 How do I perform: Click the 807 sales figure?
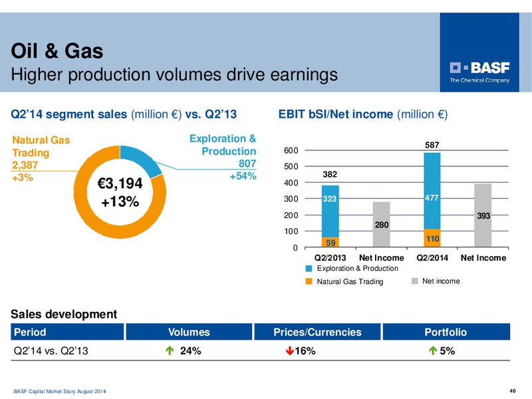coord(247,164)
